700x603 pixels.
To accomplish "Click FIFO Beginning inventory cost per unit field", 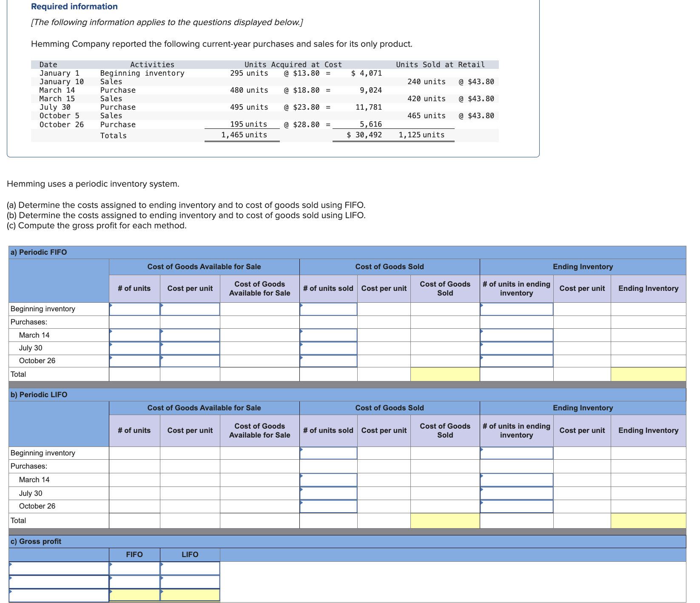I will click(190, 309).
